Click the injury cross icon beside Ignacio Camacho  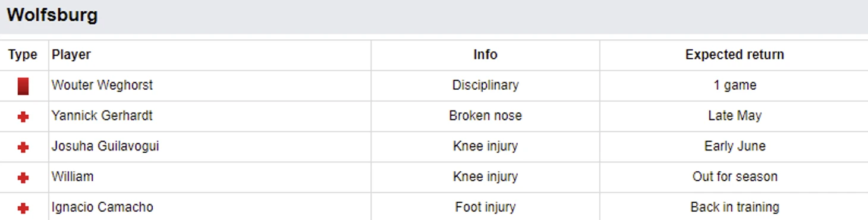[23, 208]
